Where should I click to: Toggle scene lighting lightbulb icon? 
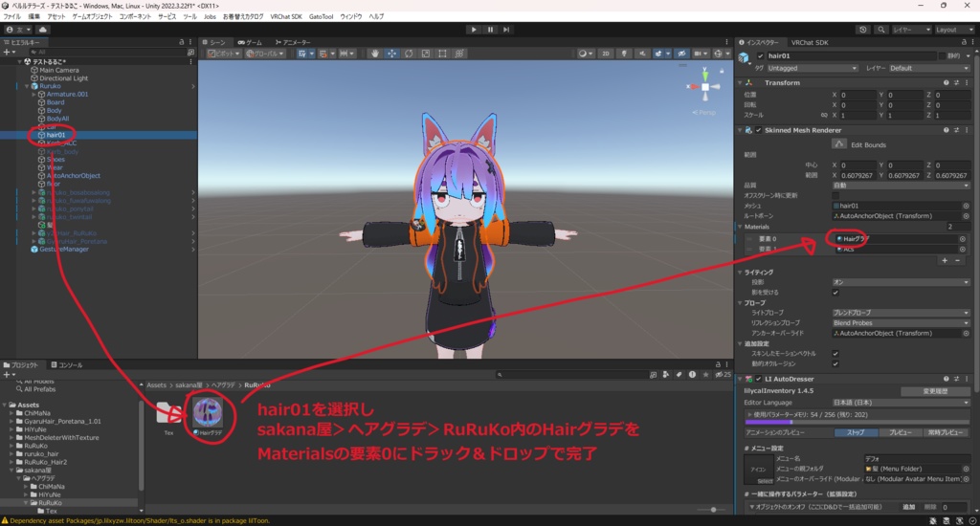pos(624,54)
